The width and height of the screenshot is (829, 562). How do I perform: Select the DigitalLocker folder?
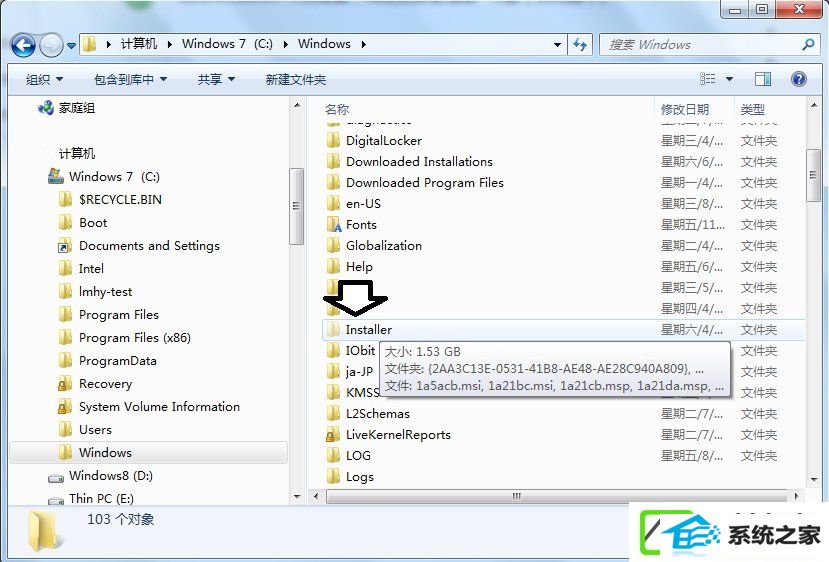tap(384, 141)
